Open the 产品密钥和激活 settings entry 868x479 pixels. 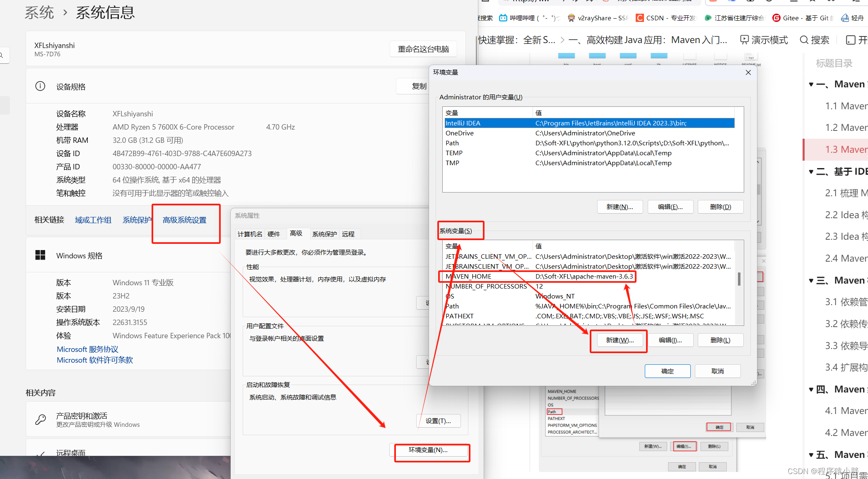click(x=128, y=419)
